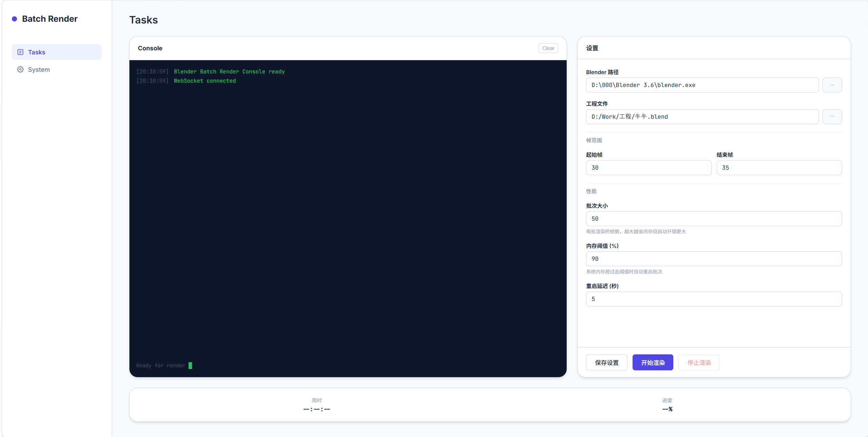Screen dimensions: 868x437
Task: Click the batch size hint text 每批渲染的帧数
Action: (x=636, y=231)
